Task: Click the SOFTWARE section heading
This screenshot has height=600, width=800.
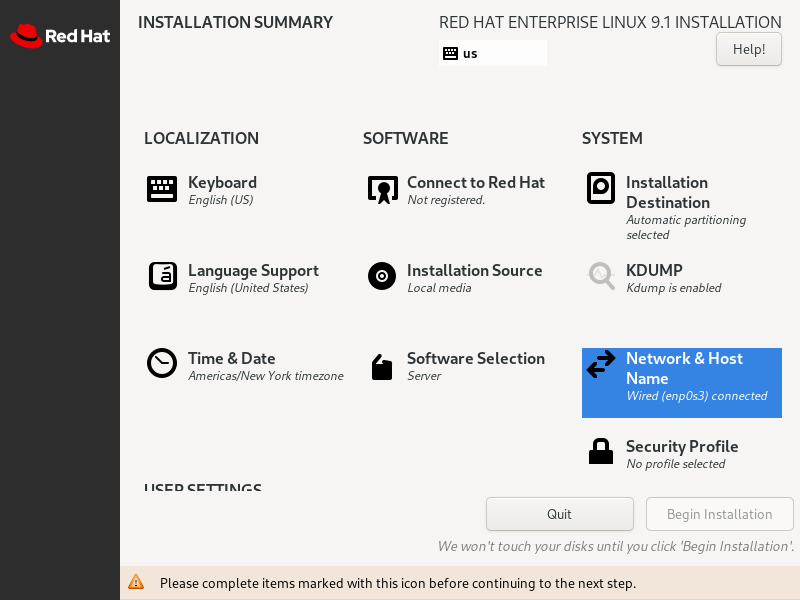Action: point(406,138)
